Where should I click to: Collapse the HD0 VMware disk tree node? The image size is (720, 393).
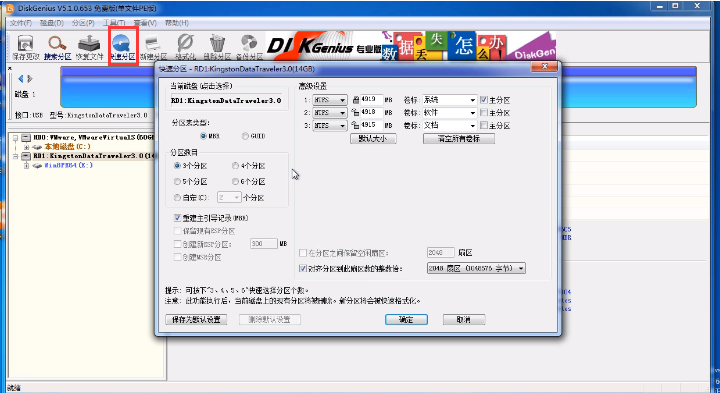tap(16, 137)
